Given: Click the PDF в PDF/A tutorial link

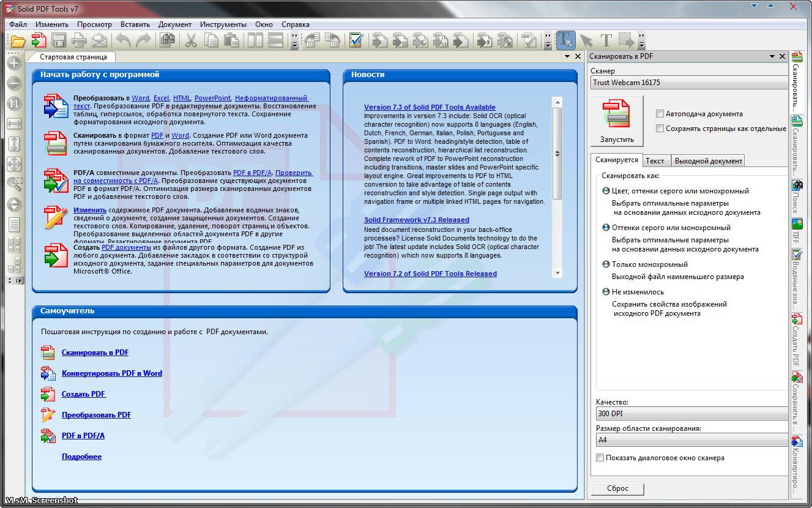Looking at the screenshot, I should (83, 436).
